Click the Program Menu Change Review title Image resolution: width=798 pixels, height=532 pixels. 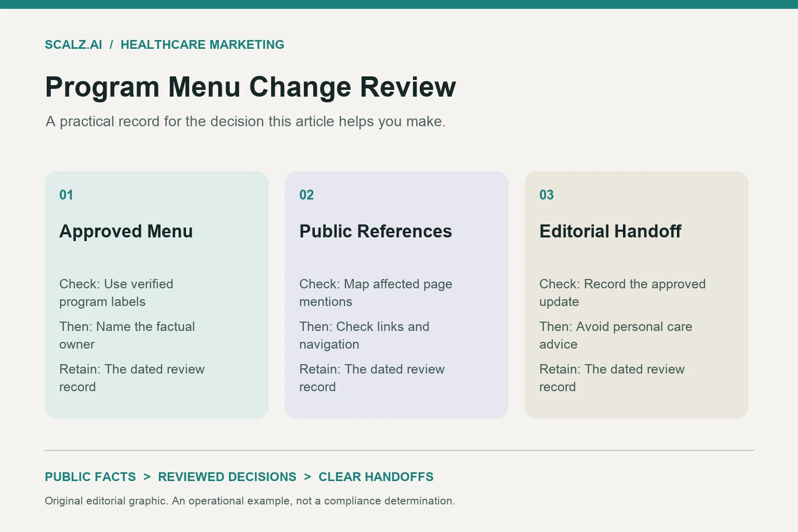pyautogui.click(x=250, y=87)
